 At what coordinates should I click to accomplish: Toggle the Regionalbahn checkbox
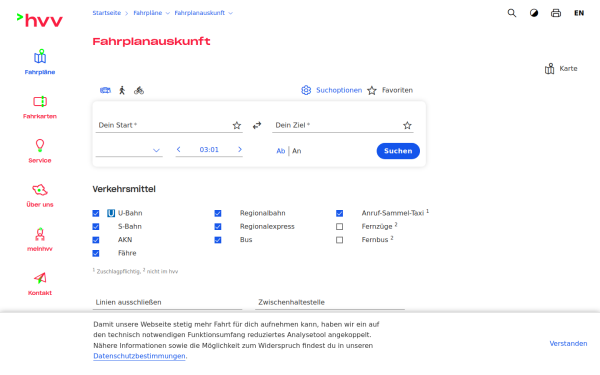pos(218,213)
